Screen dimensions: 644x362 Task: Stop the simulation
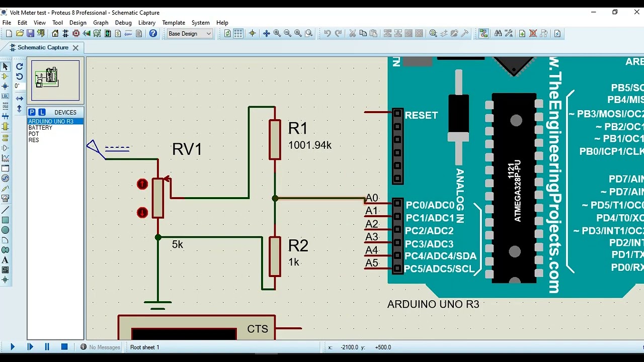64,347
